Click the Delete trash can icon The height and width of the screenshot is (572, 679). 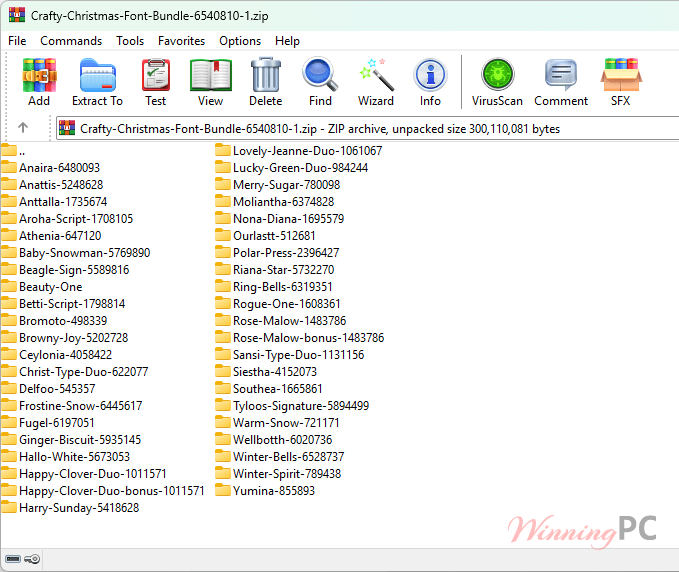point(265,82)
